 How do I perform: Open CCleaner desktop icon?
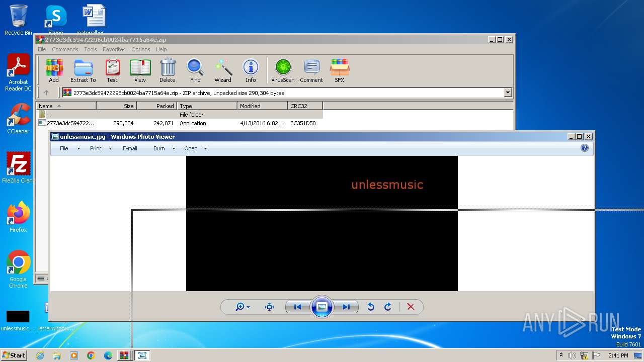(18, 119)
